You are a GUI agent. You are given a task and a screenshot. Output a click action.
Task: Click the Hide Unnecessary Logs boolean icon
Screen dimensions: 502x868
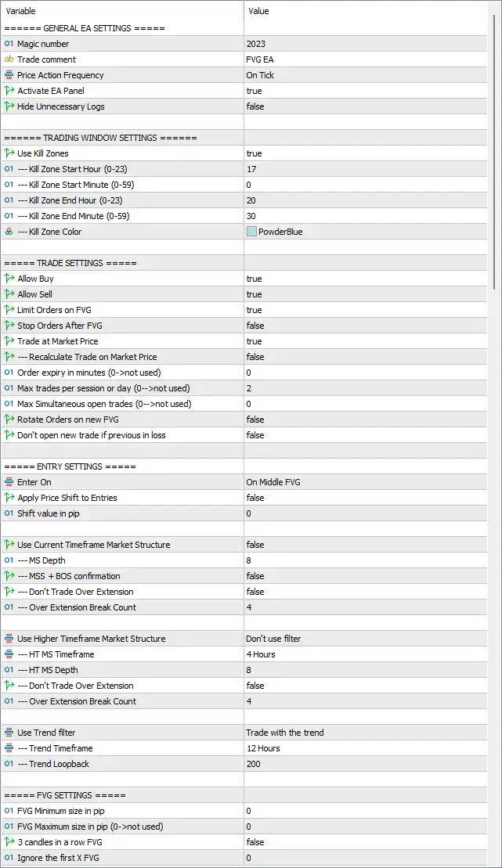[x=9, y=106]
